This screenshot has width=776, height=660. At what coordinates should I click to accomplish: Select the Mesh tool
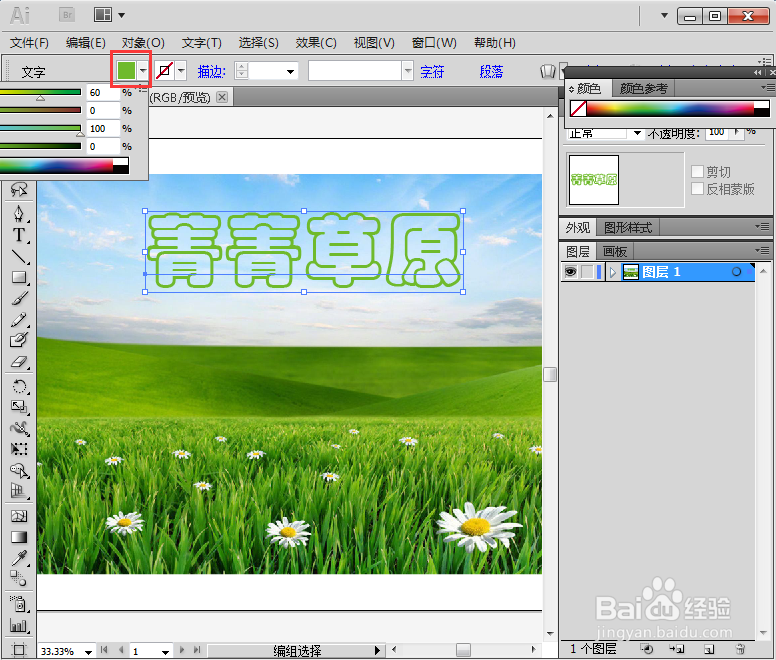click(19, 516)
